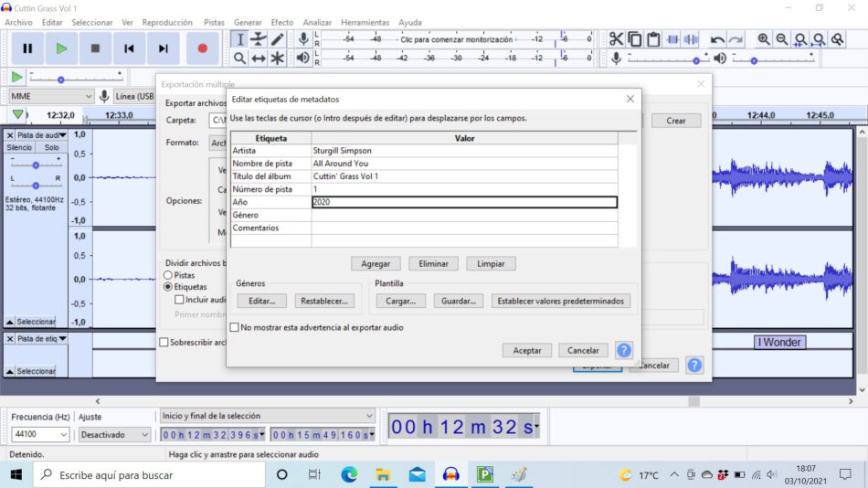The image size is (868, 488).
Task: Open the MME audio host dropdown
Action: pos(51,96)
